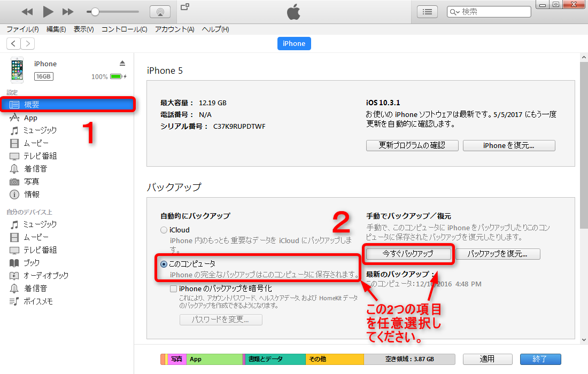This screenshot has width=588, height=374.
Task: Eject the iPhone with the eject icon
Action: click(x=122, y=63)
